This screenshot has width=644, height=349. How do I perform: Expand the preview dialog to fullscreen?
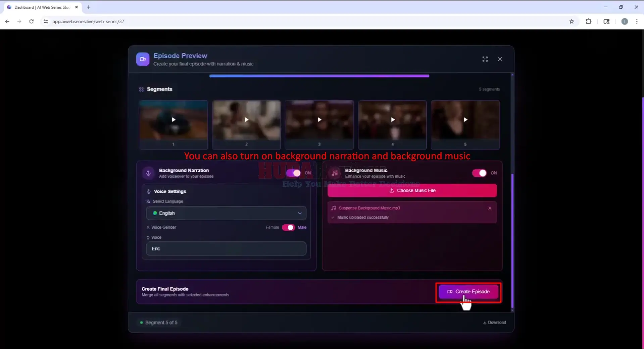[485, 59]
